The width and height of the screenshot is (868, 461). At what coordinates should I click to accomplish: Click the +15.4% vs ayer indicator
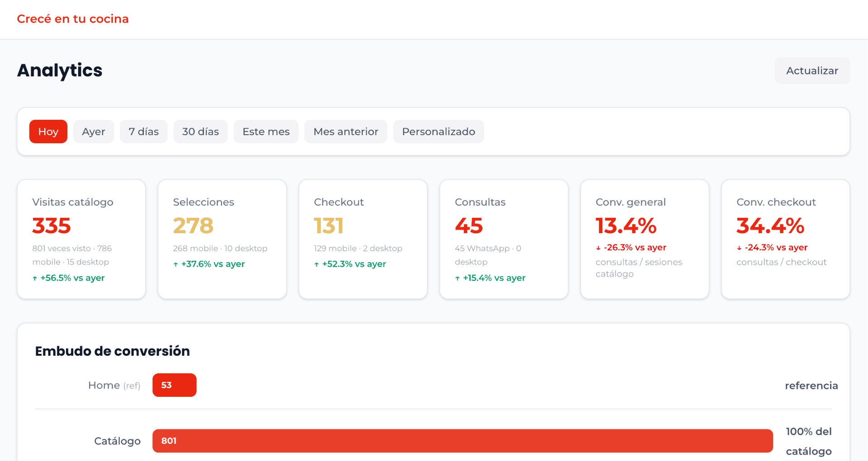[x=490, y=278]
